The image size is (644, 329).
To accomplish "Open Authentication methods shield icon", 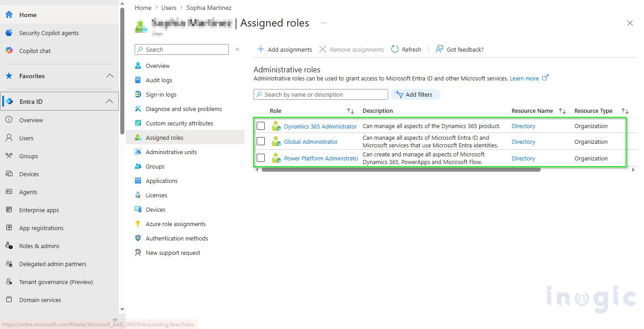I will tap(138, 238).
